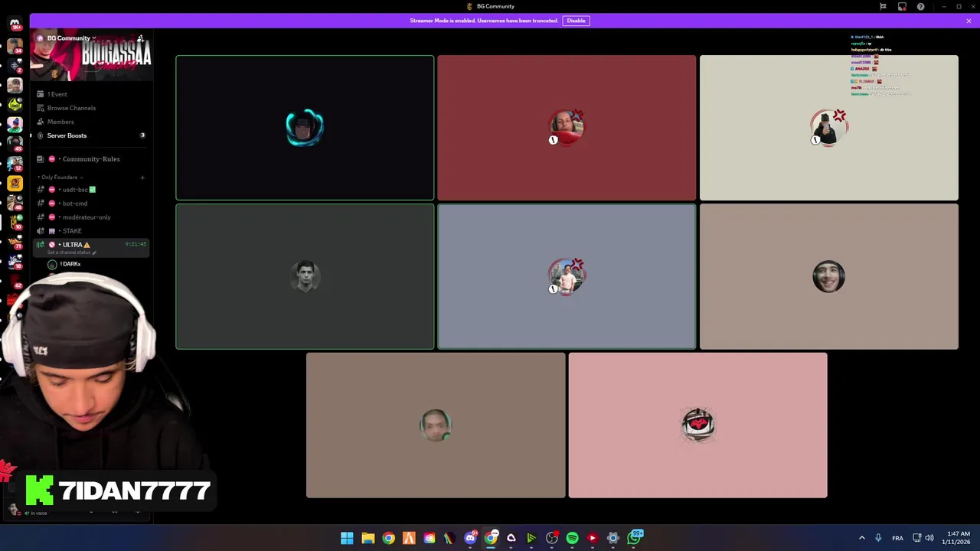Focus the taupe tile with smiling avatar
This screenshot has height=551, width=980.
(x=828, y=276)
